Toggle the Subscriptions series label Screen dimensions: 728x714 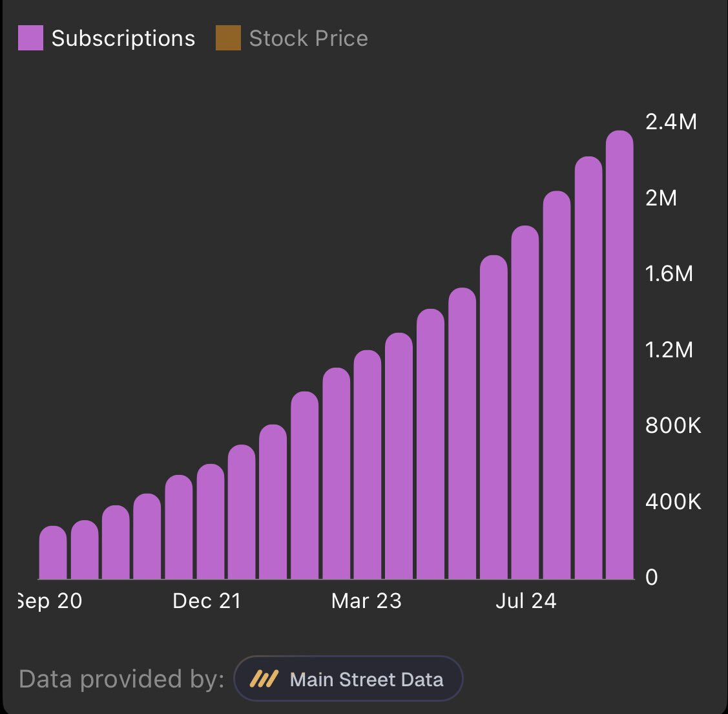[x=123, y=38]
